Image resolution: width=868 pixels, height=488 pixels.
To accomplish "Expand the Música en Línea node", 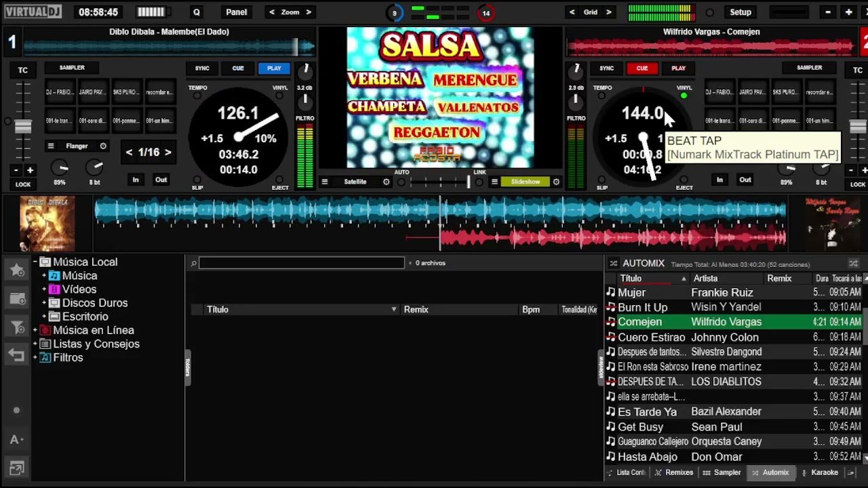I will coord(35,330).
